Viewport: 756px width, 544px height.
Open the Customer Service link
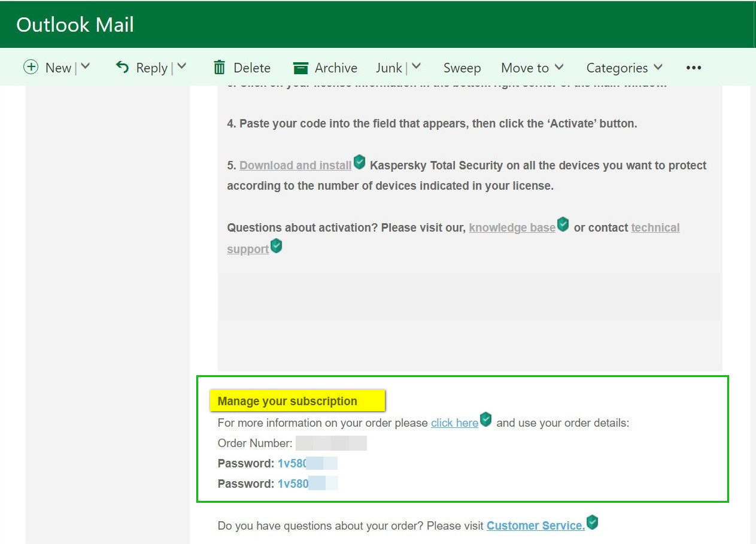pyautogui.click(x=536, y=525)
